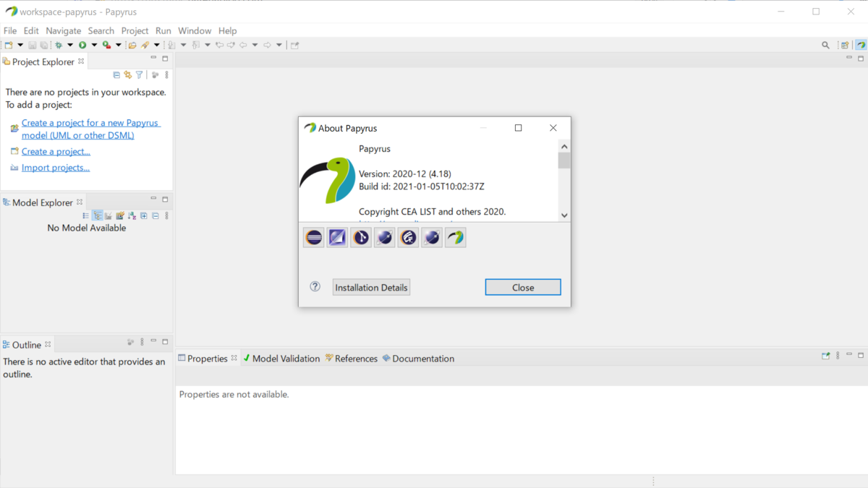The width and height of the screenshot is (868, 488).
Task: Click the Properties new view icon
Action: click(826, 356)
